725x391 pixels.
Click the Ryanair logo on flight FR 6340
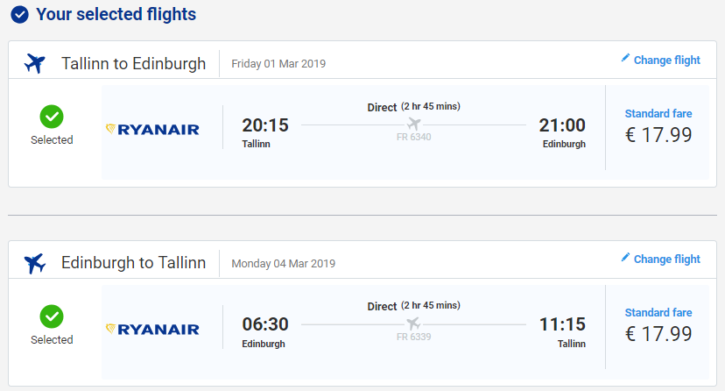coord(153,129)
